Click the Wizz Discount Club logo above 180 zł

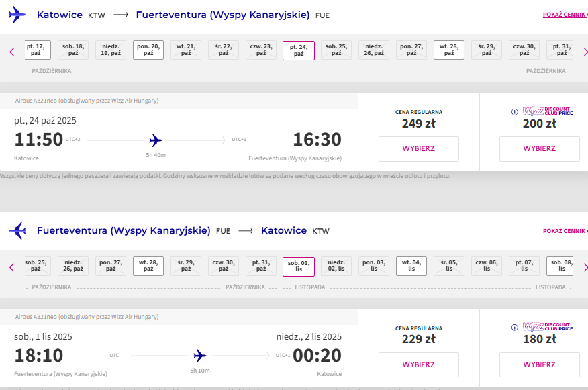coord(548,327)
